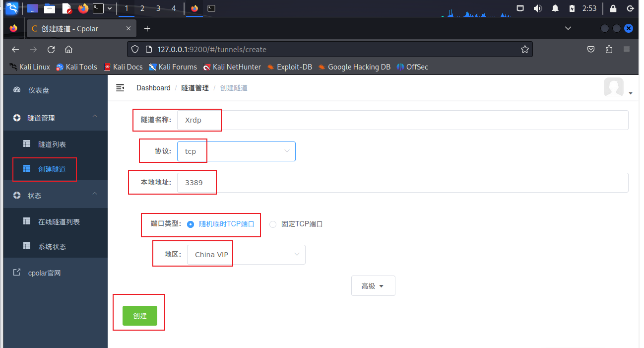This screenshot has width=644, height=348.
Task: Switch to workspace 3
Action: click(158, 8)
